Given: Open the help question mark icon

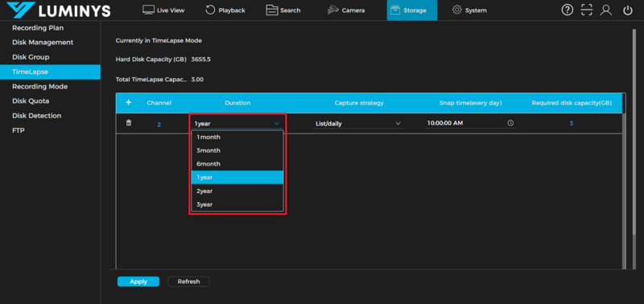Looking at the screenshot, I should (x=568, y=10).
